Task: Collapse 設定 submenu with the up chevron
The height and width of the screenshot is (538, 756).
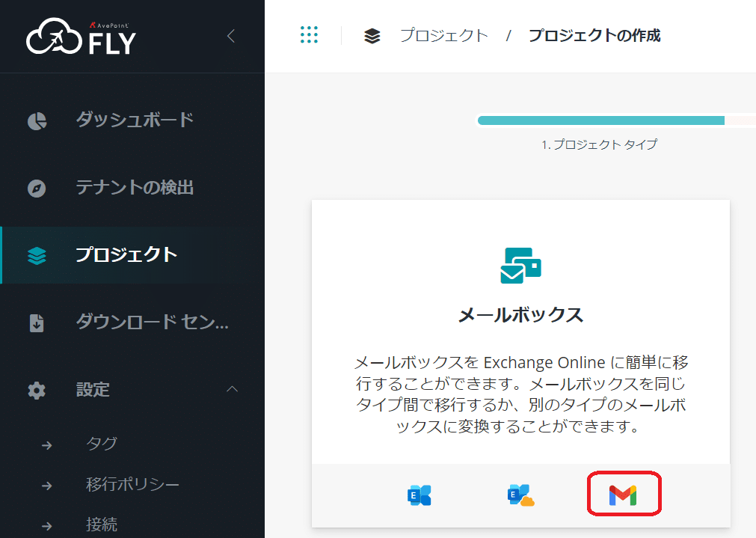Action: (x=232, y=389)
